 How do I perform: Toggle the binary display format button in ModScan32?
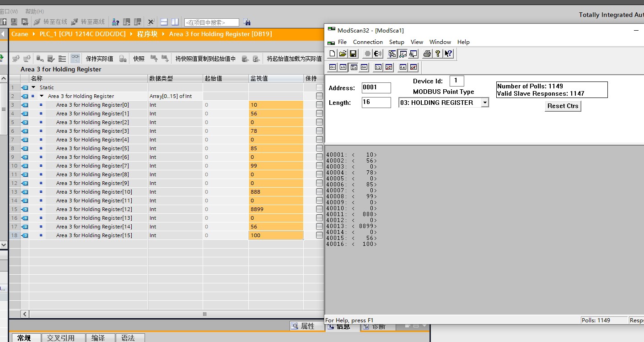point(333,67)
